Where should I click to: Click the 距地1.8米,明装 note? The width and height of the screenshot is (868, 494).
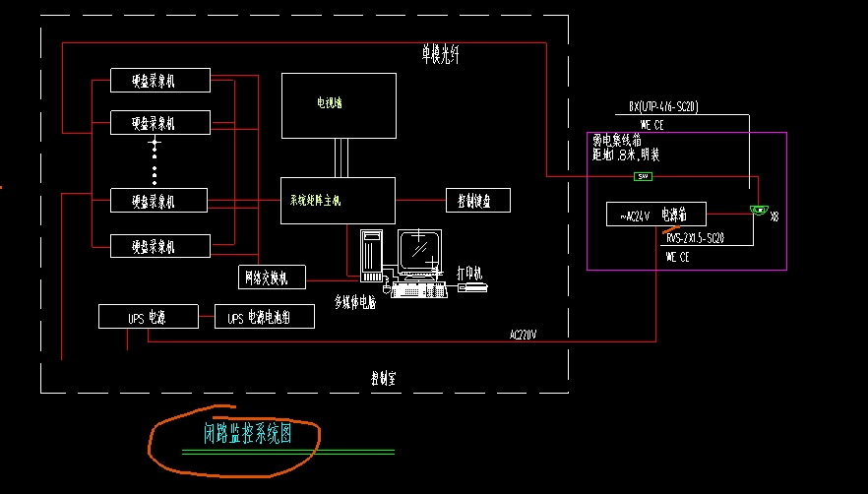click(626, 154)
